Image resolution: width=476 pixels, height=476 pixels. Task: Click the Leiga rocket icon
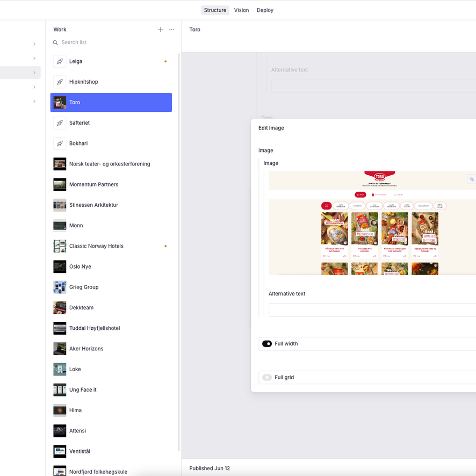[x=60, y=61]
